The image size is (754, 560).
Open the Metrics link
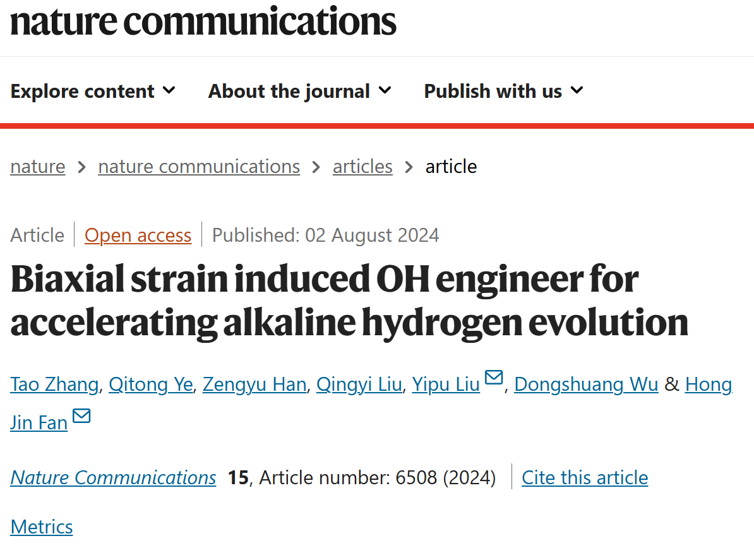pyautogui.click(x=41, y=527)
